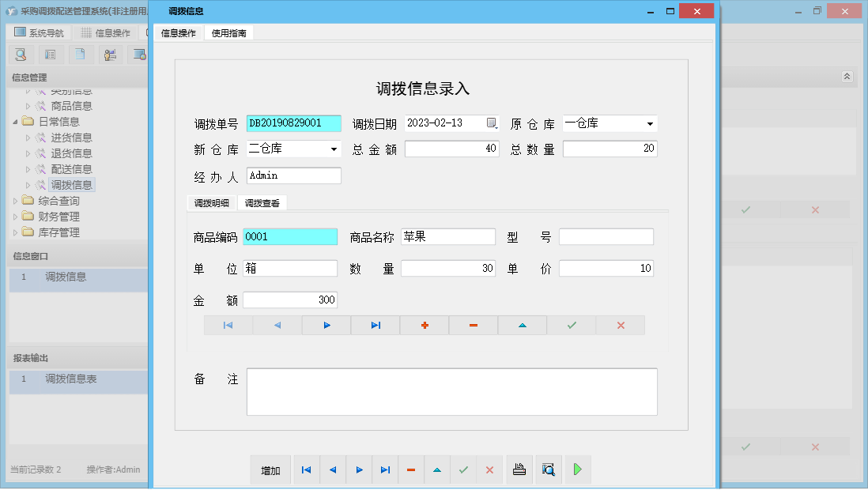The width and height of the screenshot is (868, 494).
Task: Add a detail row with the plus icon
Action: coord(424,325)
